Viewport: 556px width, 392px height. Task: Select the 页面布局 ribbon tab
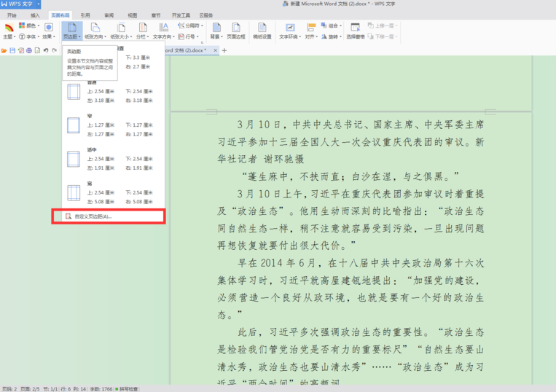60,15
